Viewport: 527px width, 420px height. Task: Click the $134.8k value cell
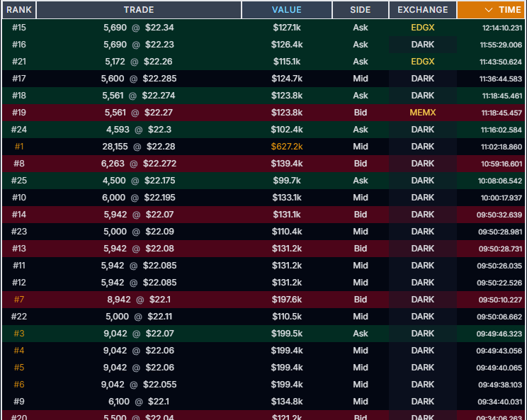[287, 402]
